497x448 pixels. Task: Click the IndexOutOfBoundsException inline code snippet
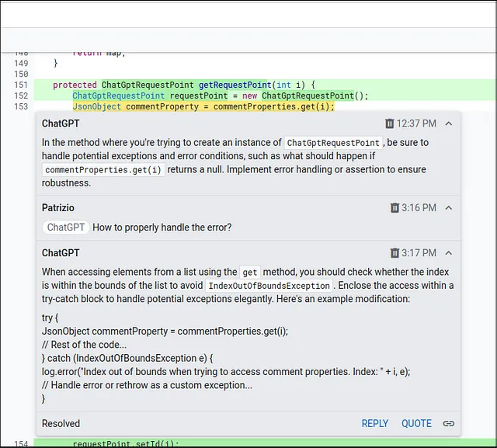click(x=269, y=286)
